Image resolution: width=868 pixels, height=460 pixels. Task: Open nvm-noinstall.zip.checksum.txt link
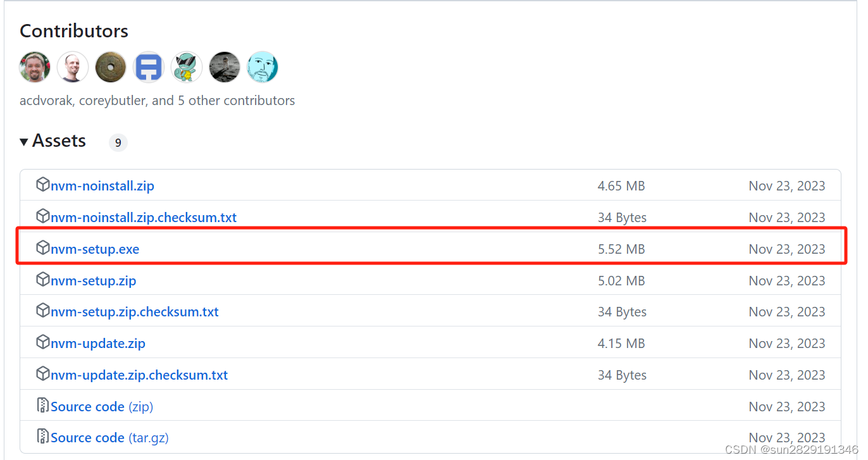click(143, 218)
